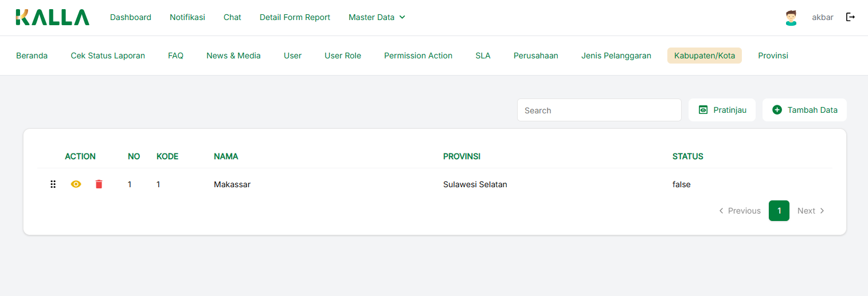Click the logout icon beside akbar
868x296 pixels.
850,17
